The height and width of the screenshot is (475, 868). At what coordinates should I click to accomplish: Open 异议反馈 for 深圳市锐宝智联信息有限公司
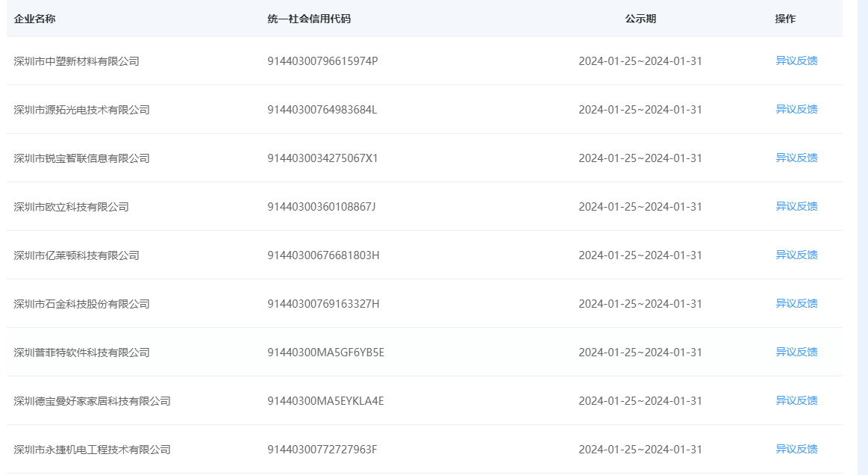coord(796,158)
